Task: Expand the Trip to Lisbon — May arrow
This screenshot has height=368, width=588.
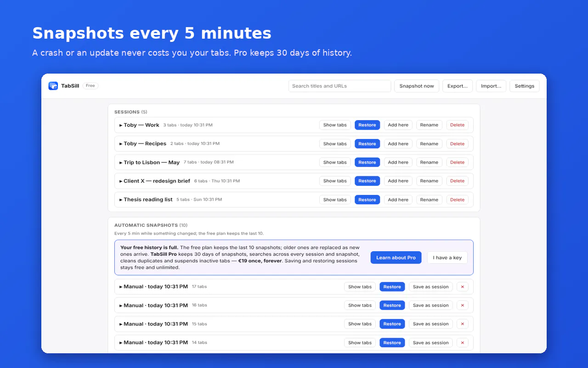Action: 121,162
